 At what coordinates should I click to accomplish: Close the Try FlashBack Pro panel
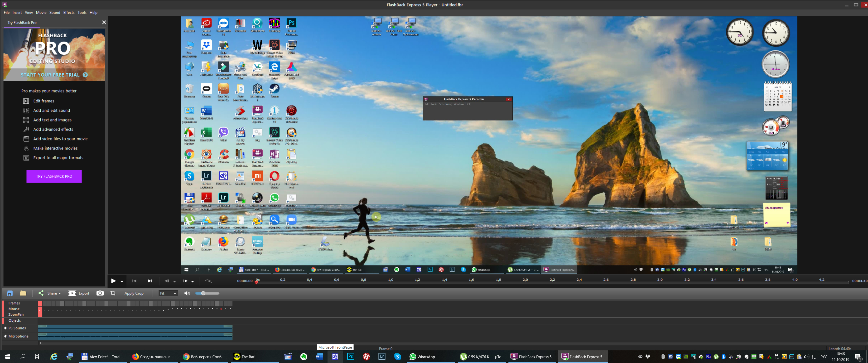point(104,22)
